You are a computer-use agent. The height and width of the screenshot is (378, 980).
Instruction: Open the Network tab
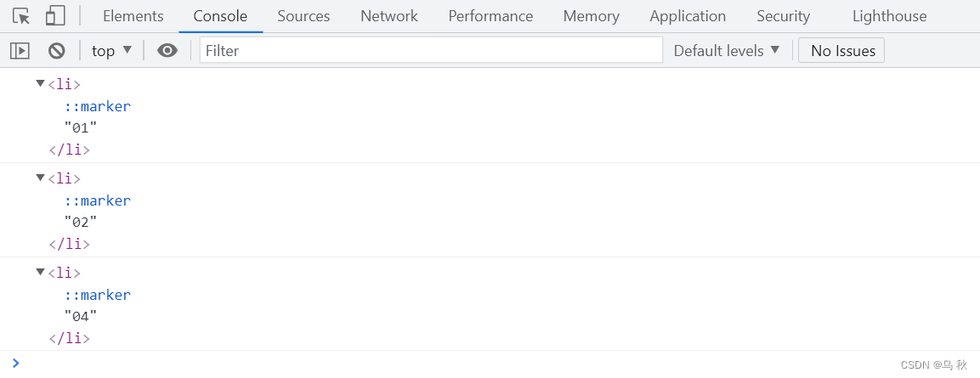point(389,16)
